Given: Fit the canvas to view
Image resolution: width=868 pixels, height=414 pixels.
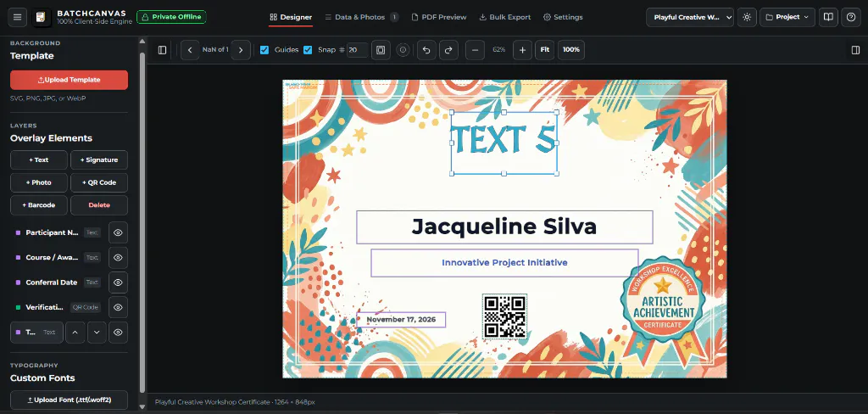Looking at the screenshot, I should 545,50.
